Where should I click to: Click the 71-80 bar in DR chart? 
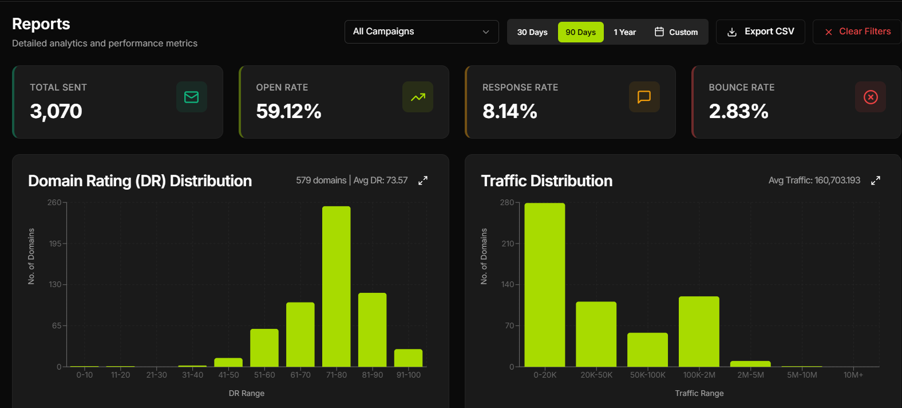(336, 287)
